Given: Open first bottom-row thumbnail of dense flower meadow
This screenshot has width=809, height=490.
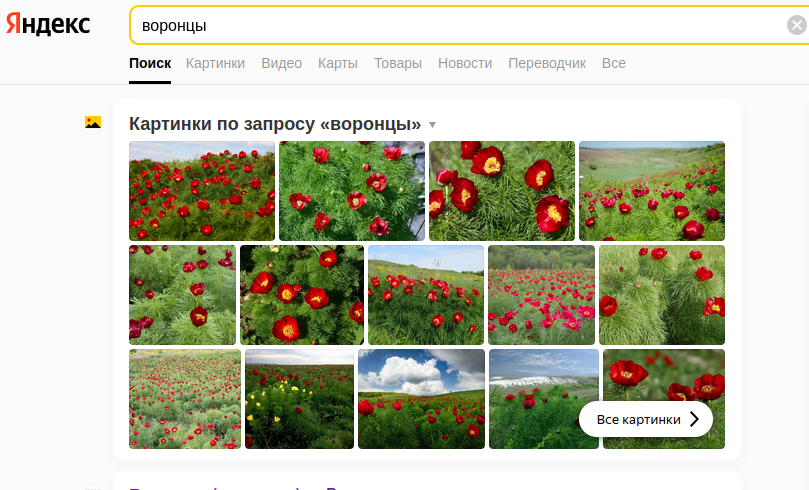Looking at the screenshot, I should [x=185, y=399].
